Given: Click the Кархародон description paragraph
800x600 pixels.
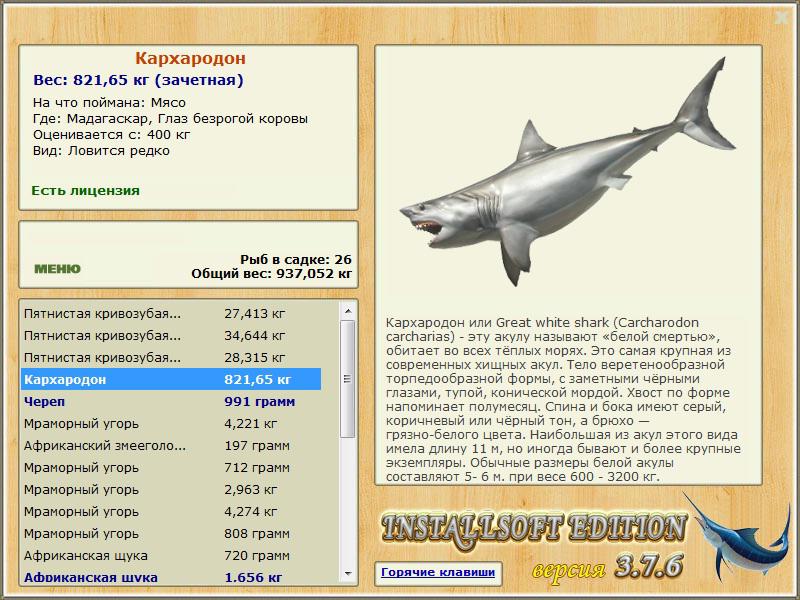Looking at the screenshot, I should [563, 399].
